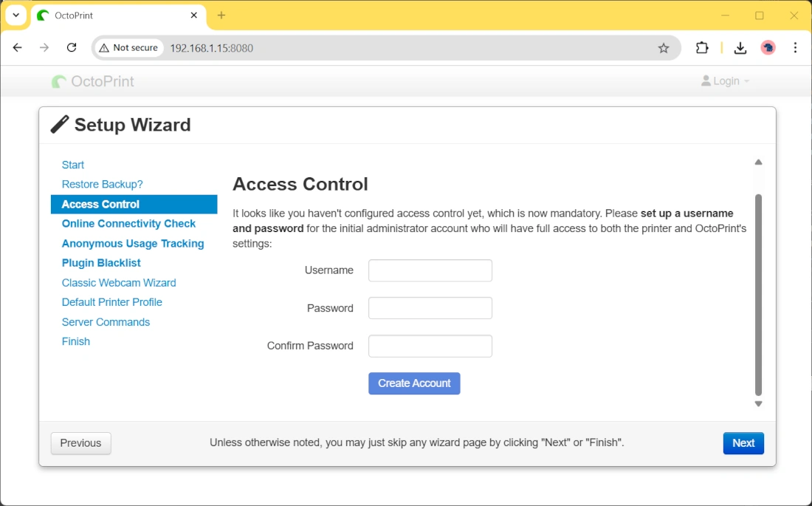Focus the Confirm Password input field

coord(430,346)
